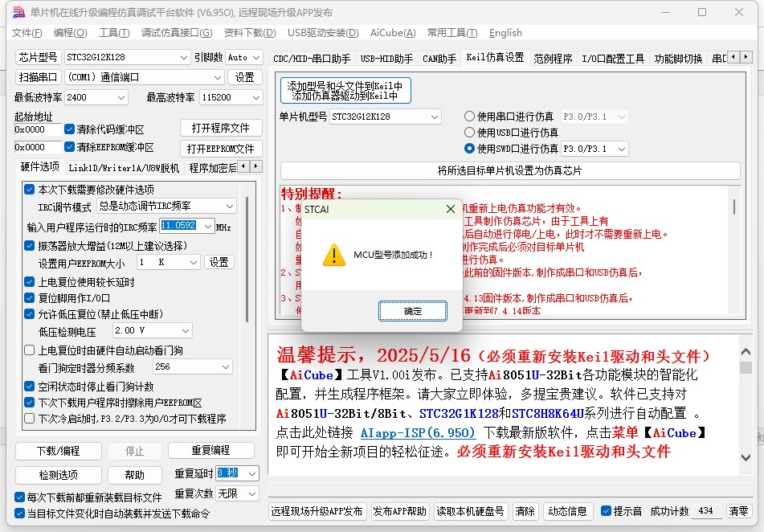
Task: Click the warning icon in STCAI dialog
Action: click(334, 256)
